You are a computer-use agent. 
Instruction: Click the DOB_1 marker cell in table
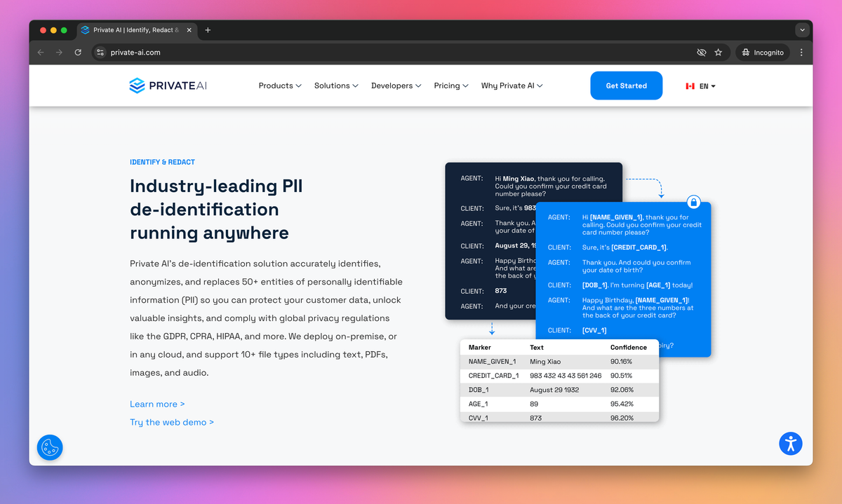tap(479, 390)
